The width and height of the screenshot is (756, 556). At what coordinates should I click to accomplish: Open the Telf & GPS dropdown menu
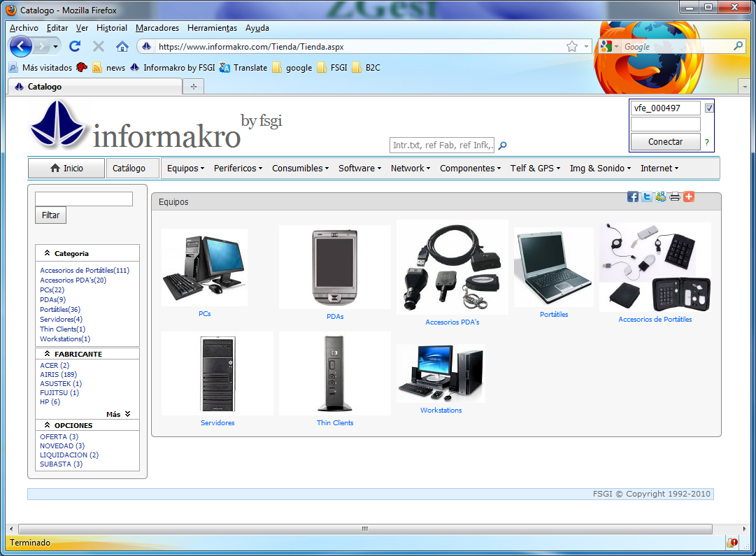[535, 169]
